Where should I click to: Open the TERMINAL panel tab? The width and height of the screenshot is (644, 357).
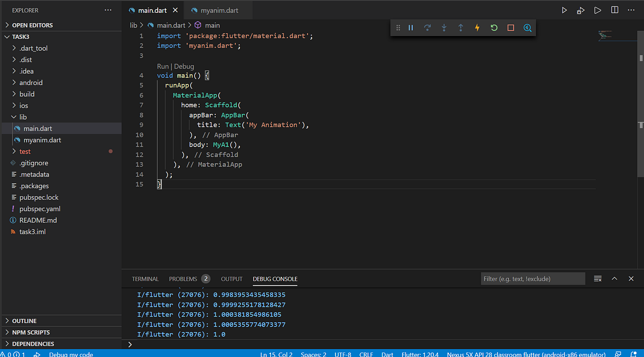[x=145, y=279]
